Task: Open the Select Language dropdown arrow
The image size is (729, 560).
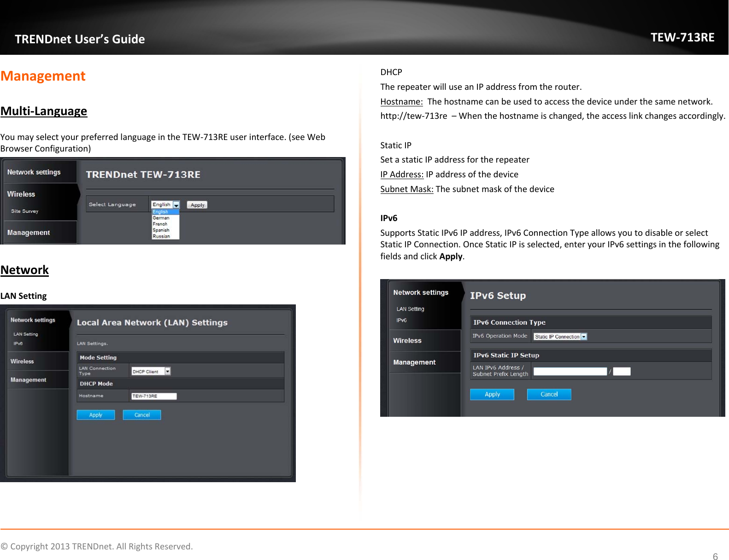Action: (176, 205)
